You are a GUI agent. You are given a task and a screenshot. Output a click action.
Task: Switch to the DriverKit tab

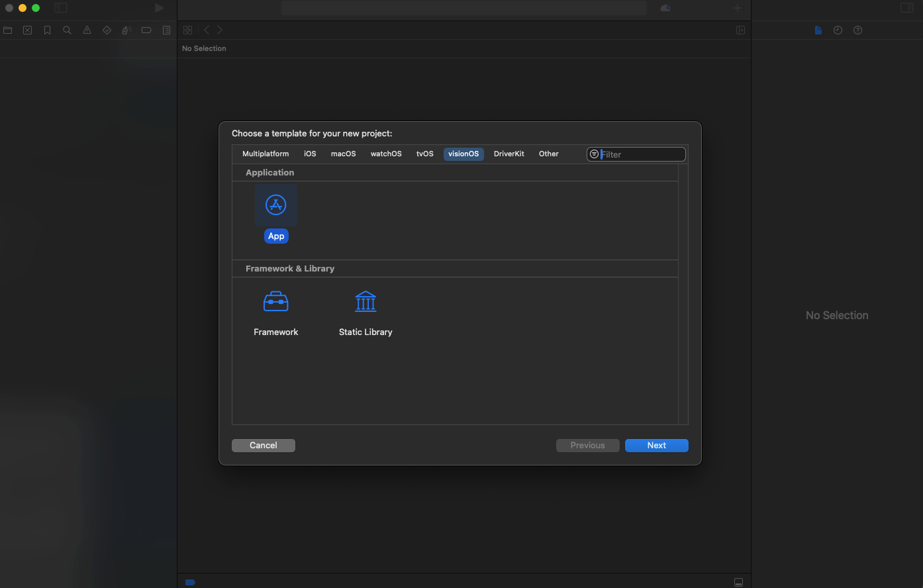click(509, 154)
